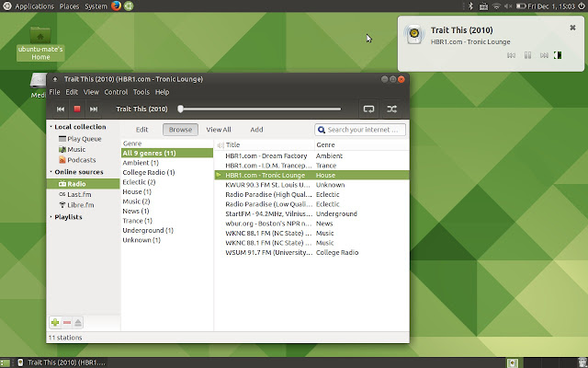The width and height of the screenshot is (588, 368).
Task: Select 'News (1)' genre
Action: (x=167, y=211)
